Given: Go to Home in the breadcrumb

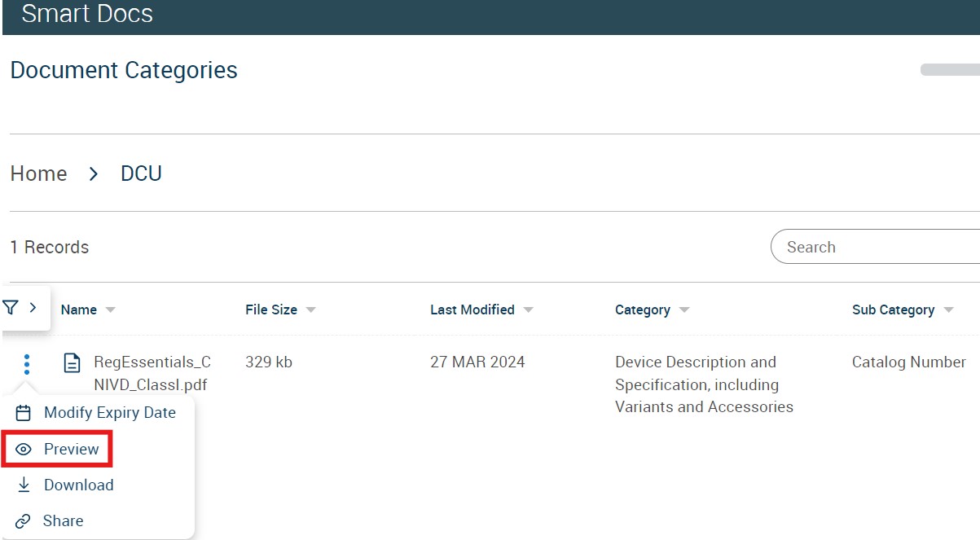Looking at the screenshot, I should coord(38,173).
